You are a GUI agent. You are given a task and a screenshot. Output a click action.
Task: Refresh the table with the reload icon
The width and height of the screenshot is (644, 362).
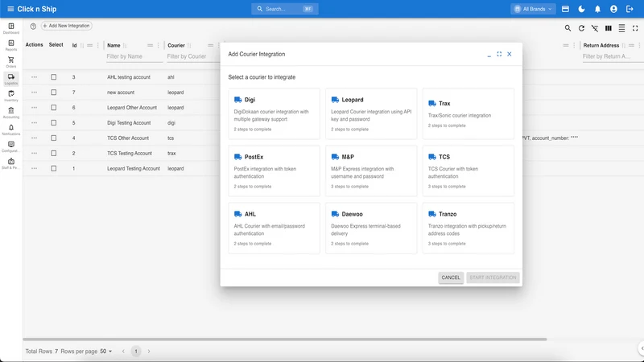(x=581, y=28)
